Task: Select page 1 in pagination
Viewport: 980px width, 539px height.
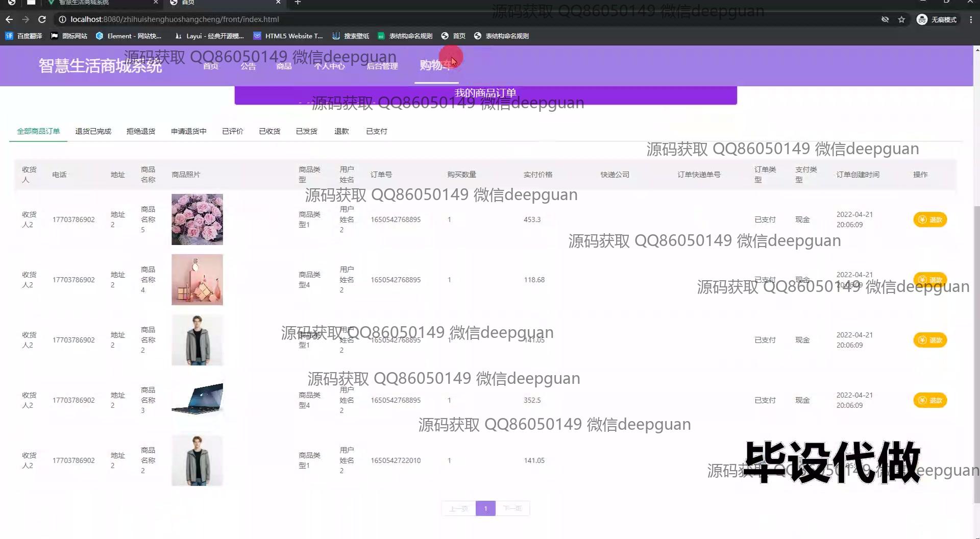Action: 485,508
